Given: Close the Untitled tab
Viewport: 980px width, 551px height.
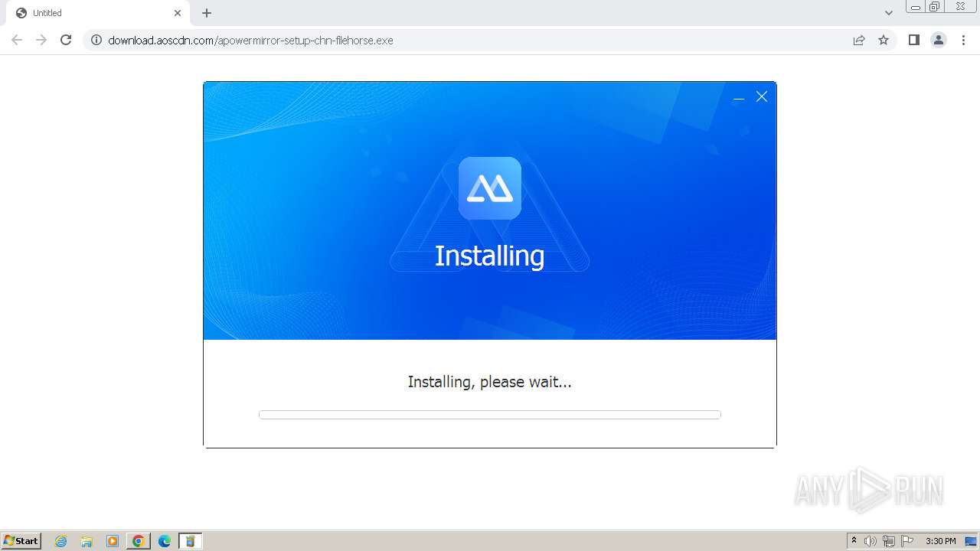Looking at the screenshot, I should pyautogui.click(x=178, y=13).
